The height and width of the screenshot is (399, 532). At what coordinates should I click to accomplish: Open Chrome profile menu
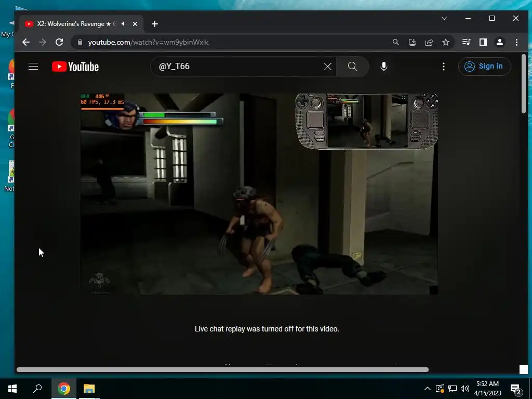click(x=499, y=42)
